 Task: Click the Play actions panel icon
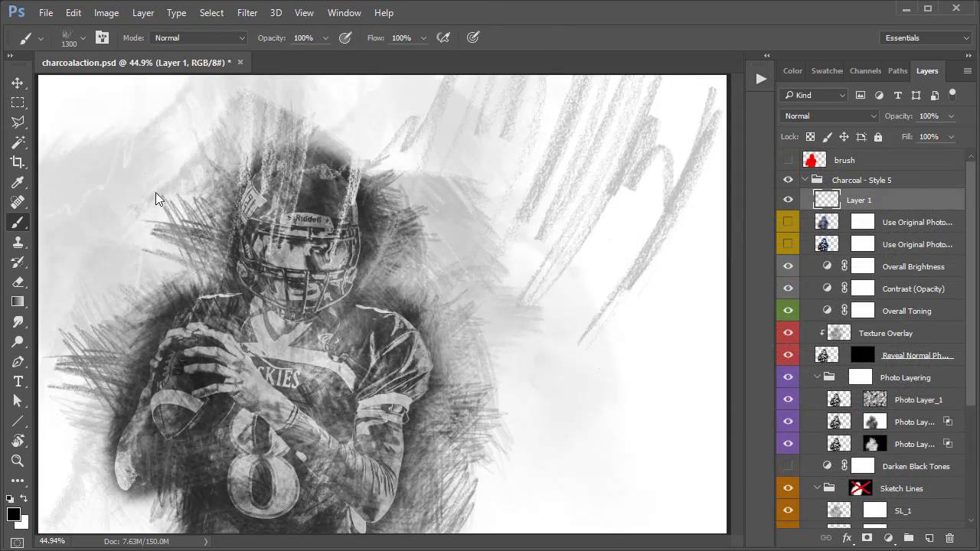coord(761,79)
